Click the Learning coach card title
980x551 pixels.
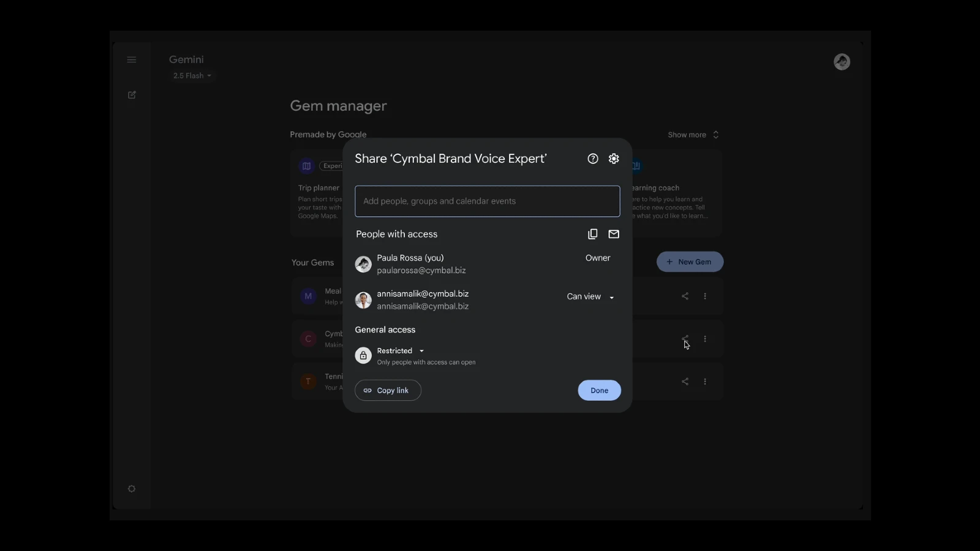pos(656,188)
